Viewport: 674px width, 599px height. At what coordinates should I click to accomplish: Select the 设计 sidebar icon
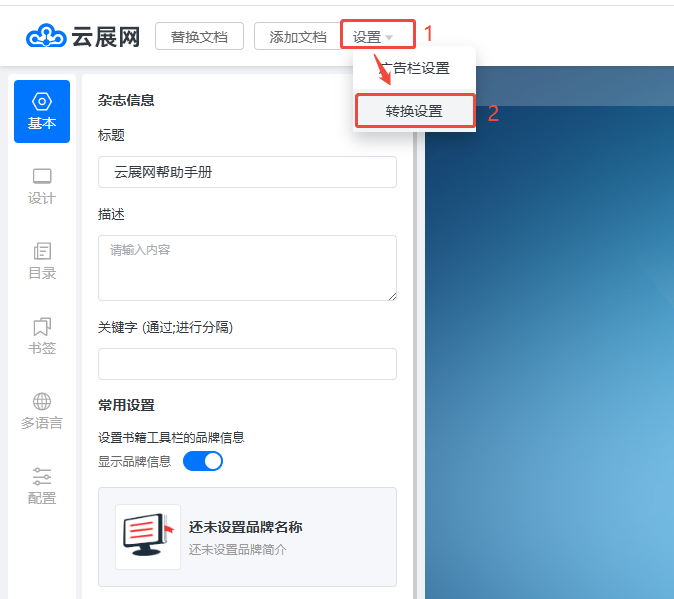coord(42,177)
